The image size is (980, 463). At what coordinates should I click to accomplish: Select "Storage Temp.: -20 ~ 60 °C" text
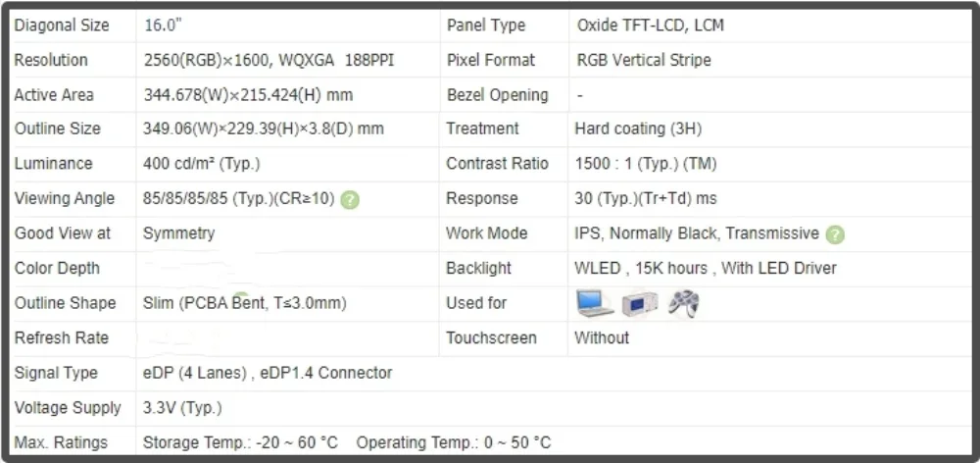pos(241,443)
